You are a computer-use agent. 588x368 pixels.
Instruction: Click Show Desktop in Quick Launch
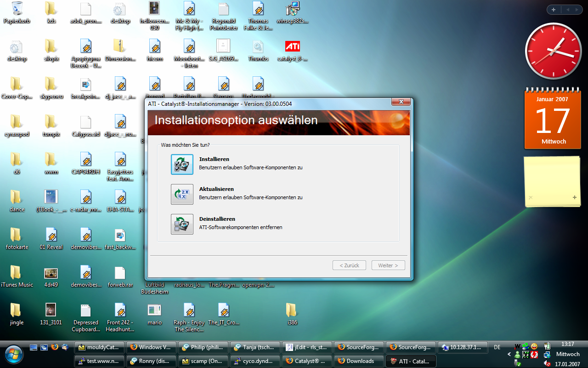tap(34, 347)
